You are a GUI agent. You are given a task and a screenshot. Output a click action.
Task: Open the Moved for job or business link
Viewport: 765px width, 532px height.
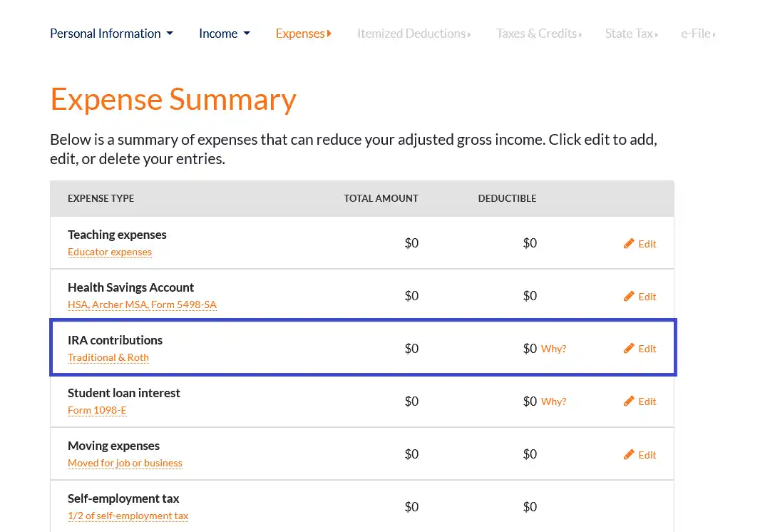click(125, 463)
